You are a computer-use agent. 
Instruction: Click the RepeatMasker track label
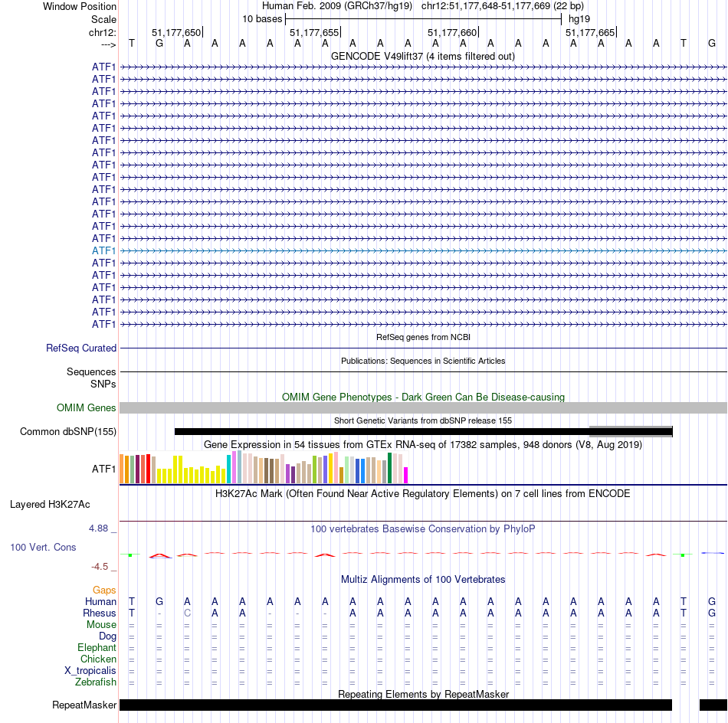(x=84, y=705)
